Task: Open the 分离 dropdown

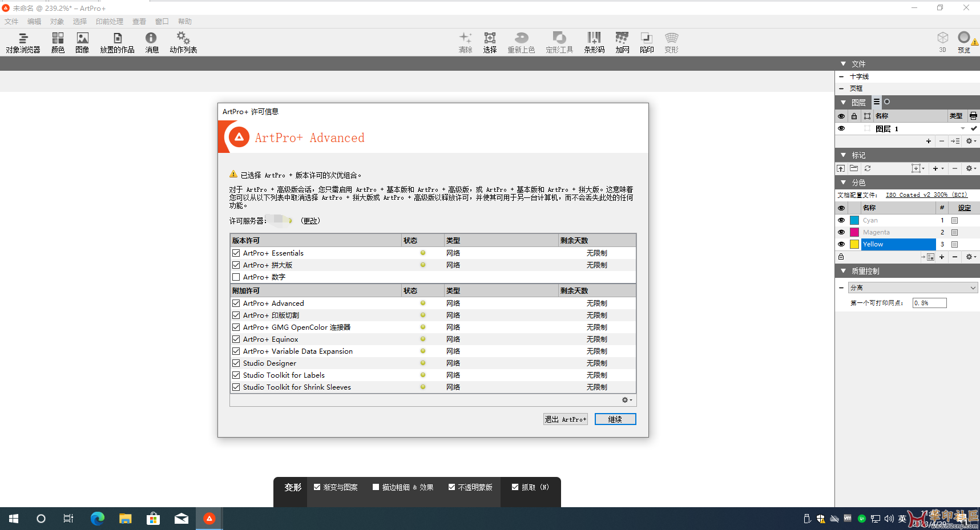Action: [913, 288]
